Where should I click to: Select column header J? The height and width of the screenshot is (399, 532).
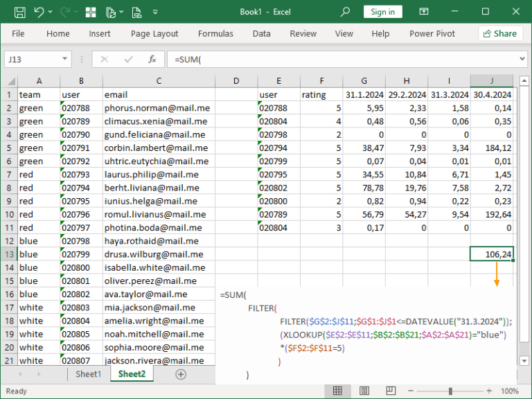click(492, 81)
